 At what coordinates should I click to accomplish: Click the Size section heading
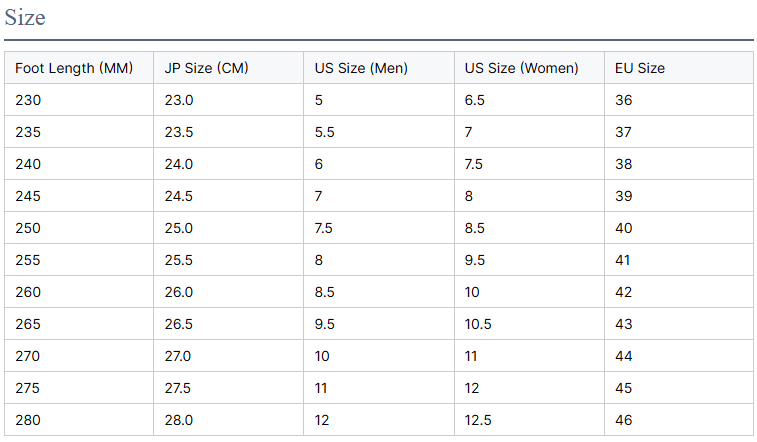[25, 18]
